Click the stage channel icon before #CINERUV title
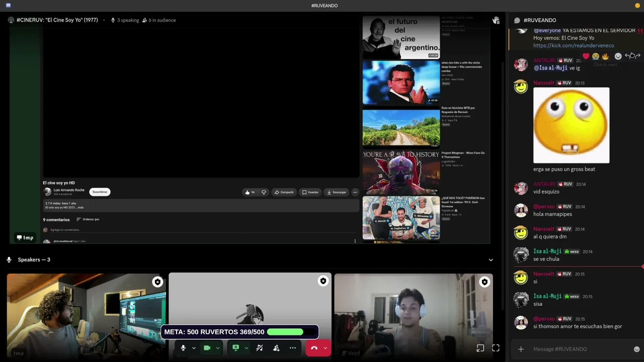The height and width of the screenshot is (362, 644). pos(11,20)
